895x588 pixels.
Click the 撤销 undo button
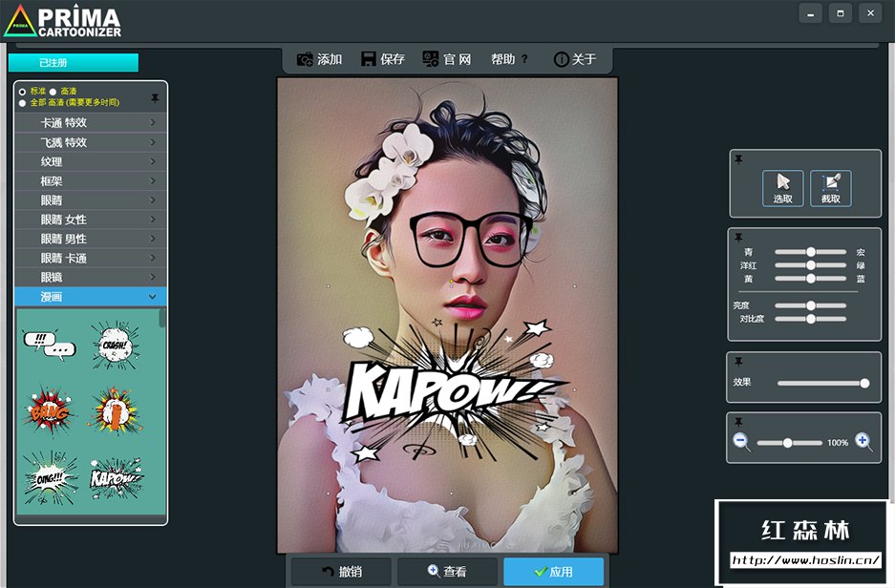tap(341, 571)
